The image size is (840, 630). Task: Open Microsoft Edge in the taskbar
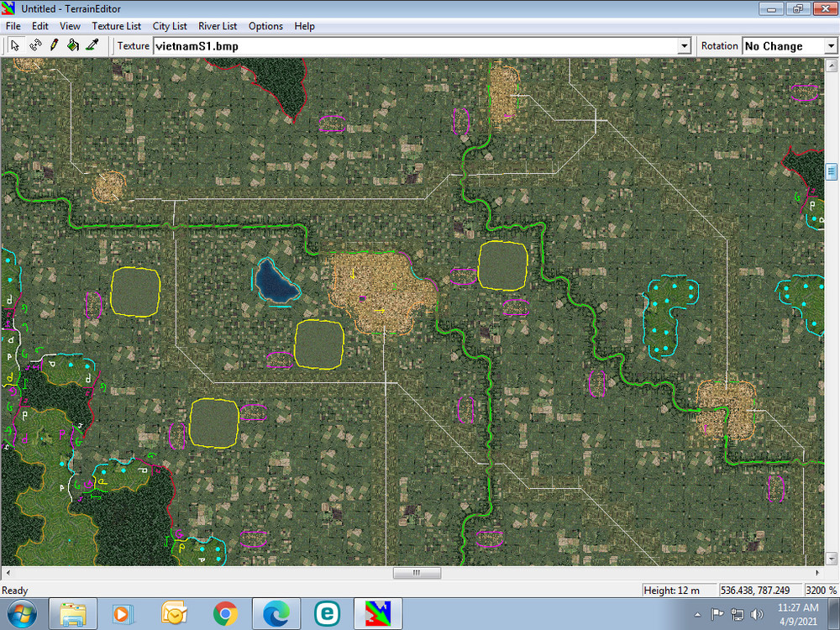tap(276, 613)
